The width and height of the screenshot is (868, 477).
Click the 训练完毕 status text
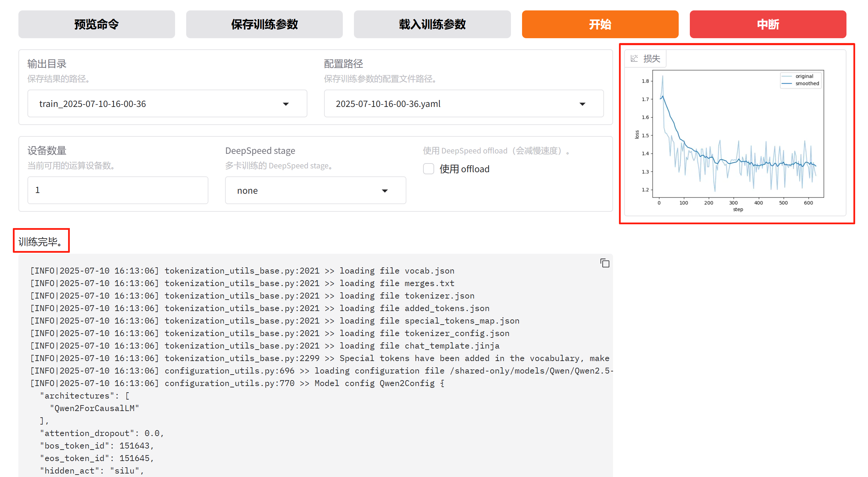click(x=41, y=241)
